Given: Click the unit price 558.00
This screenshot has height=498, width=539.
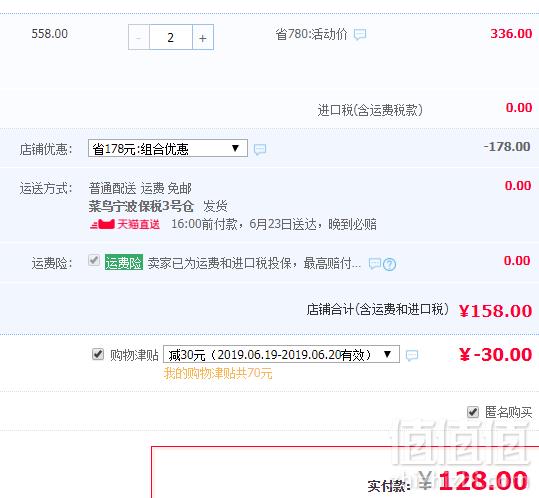Looking at the screenshot, I should [x=50, y=34].
